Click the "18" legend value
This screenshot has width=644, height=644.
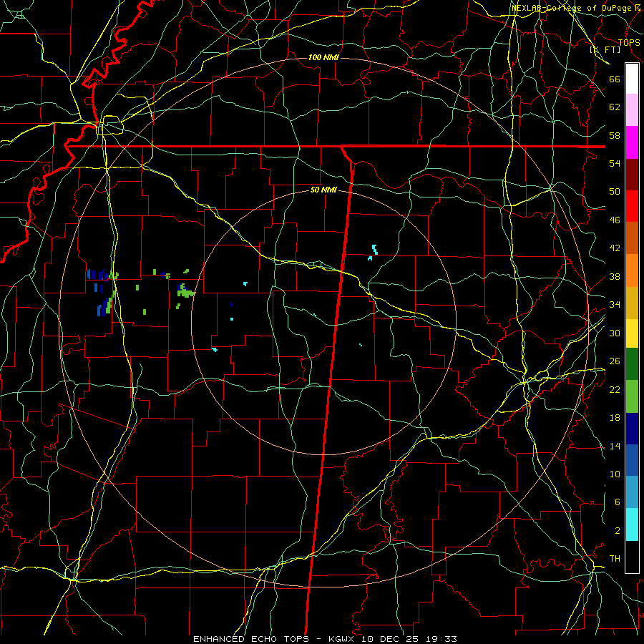615,418
